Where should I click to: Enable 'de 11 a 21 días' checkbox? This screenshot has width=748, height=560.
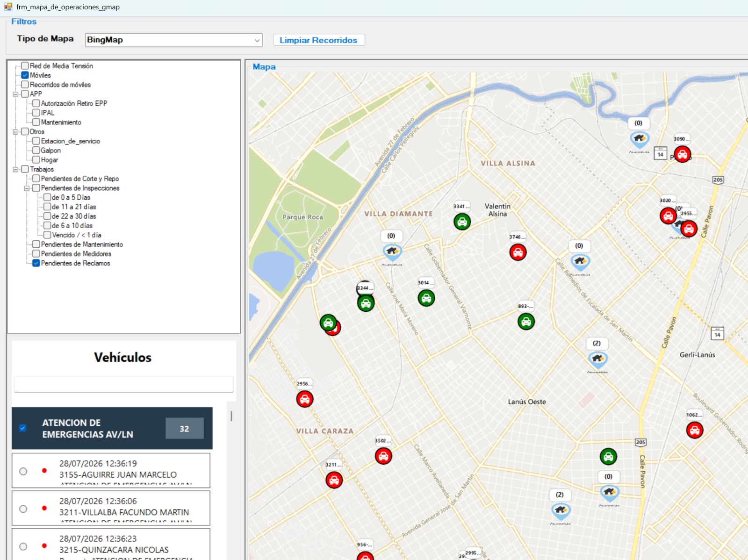(x=47, y=207)
